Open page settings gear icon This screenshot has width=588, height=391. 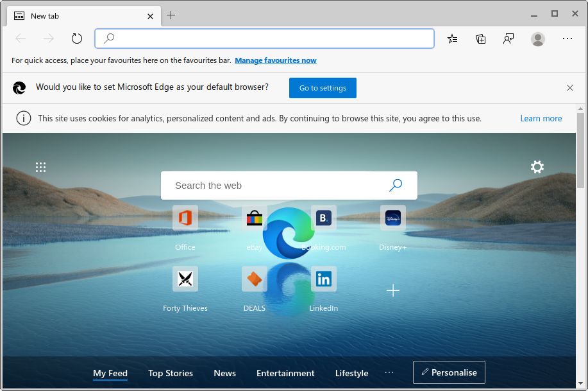537,167
